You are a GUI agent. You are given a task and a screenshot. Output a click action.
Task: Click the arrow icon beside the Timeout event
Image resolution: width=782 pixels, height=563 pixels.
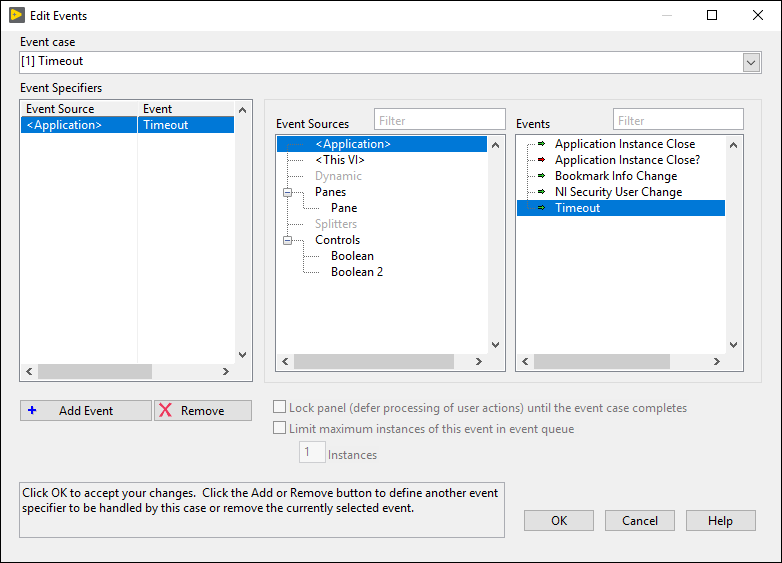click(x=541, y=208)
